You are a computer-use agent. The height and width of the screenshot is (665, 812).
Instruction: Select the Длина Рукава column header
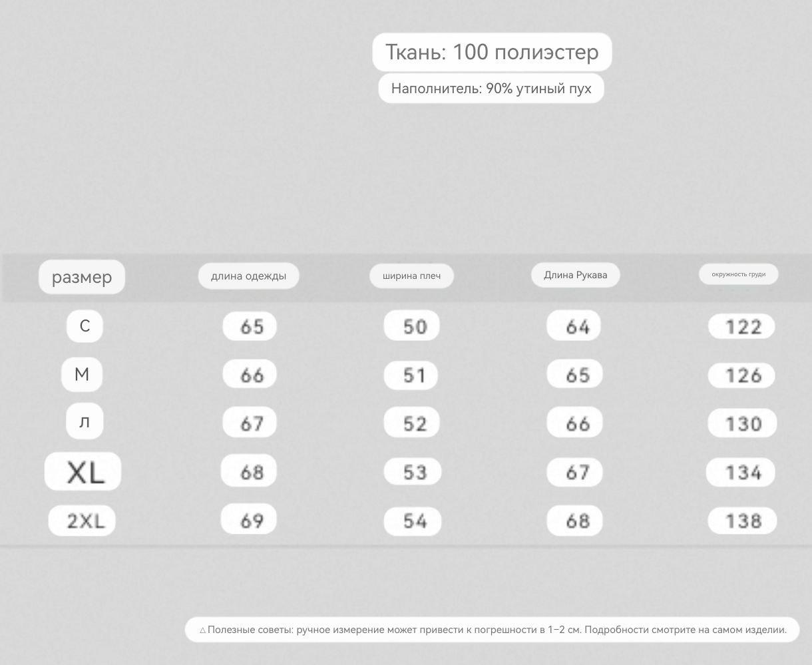click(x=576, y=275)
